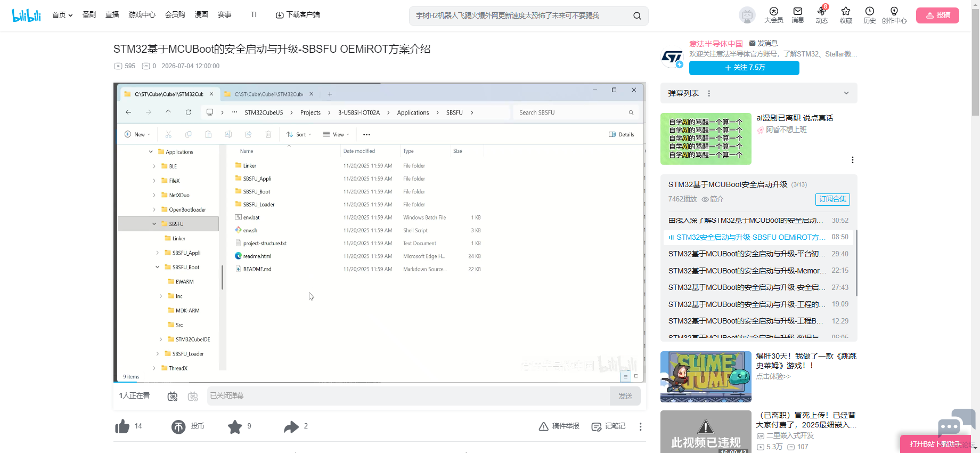The height and width of the screenshot is (453, 980).
Task: Open the 意法半导体中国 uploader name link
Action: pos(716,43)
